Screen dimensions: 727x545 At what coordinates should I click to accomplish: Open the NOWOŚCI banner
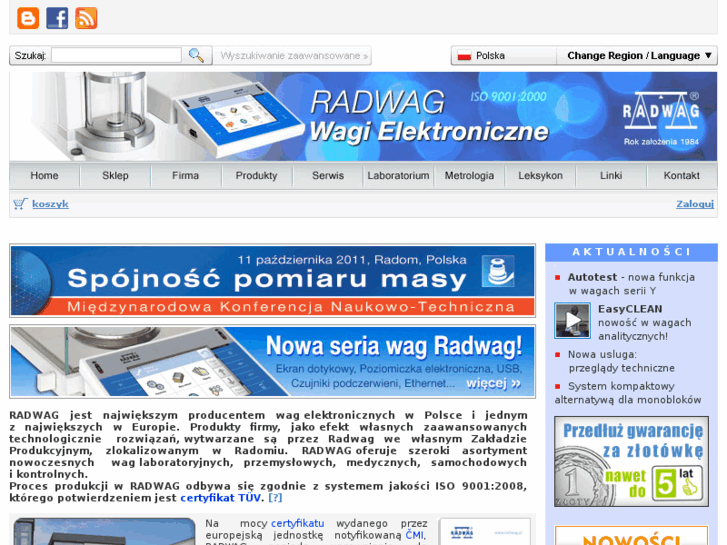coord(631,536)
